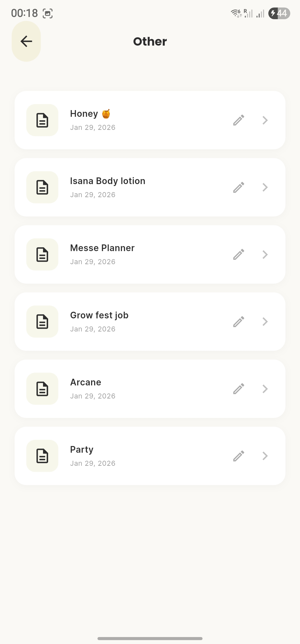Edit the Honey note with pencil icon
The image size is (300, 644).
pyautogui.click(x=239, y=120)
